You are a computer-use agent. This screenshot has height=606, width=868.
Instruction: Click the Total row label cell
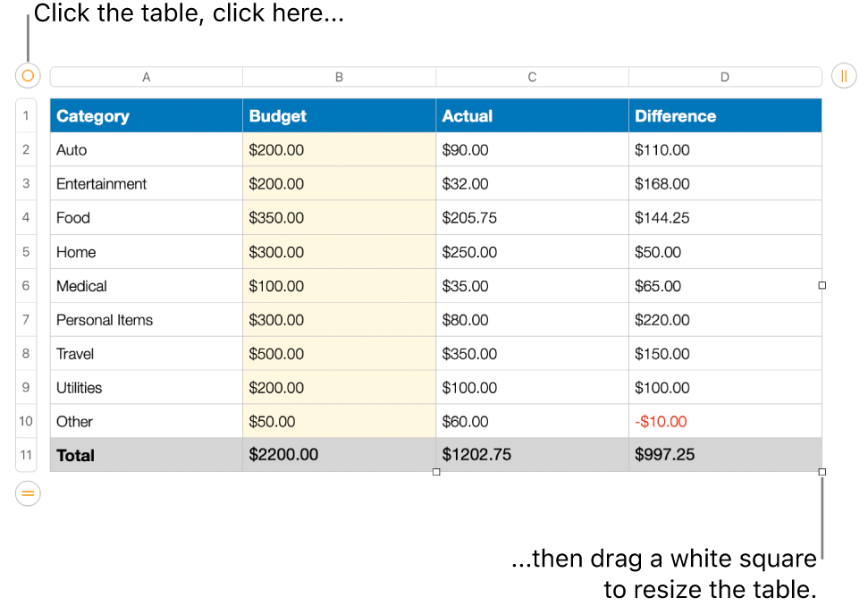[146, 455]
